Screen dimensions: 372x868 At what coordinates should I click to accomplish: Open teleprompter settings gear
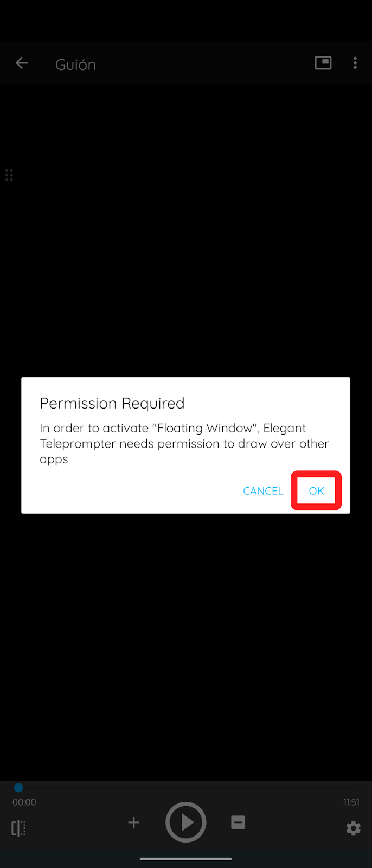(354, 828)
